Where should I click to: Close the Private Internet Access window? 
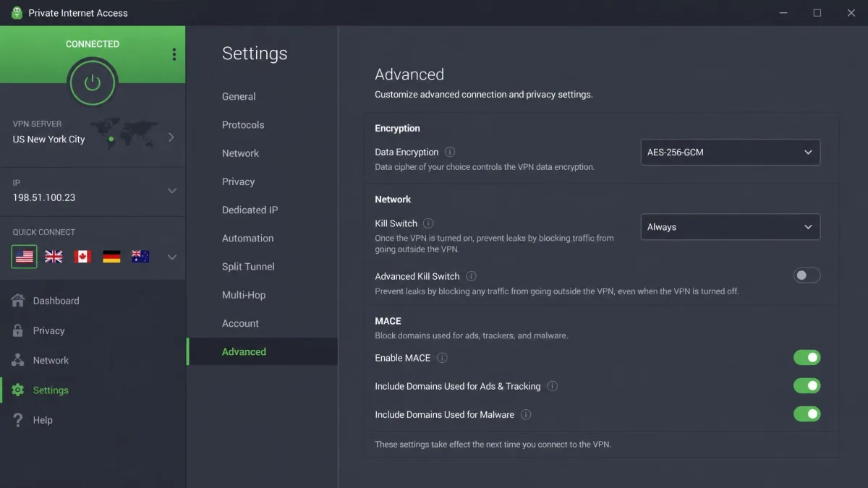pos(851,13)
